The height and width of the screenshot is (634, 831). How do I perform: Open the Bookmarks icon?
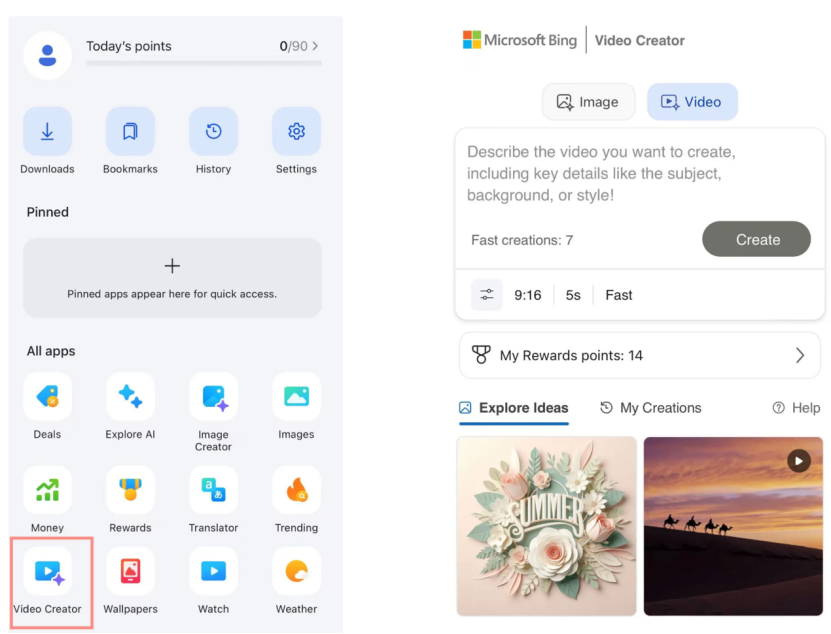click(130, 131)
